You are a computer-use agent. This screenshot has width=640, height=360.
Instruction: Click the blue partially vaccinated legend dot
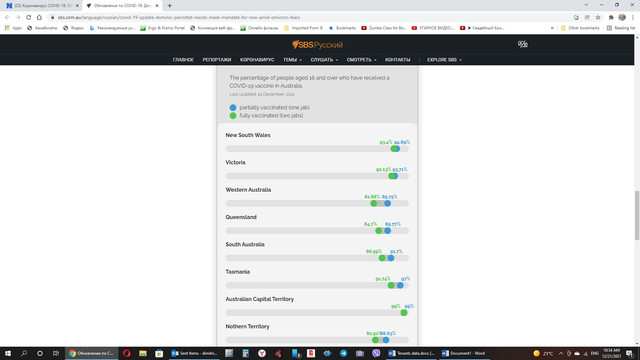[233, 107]
